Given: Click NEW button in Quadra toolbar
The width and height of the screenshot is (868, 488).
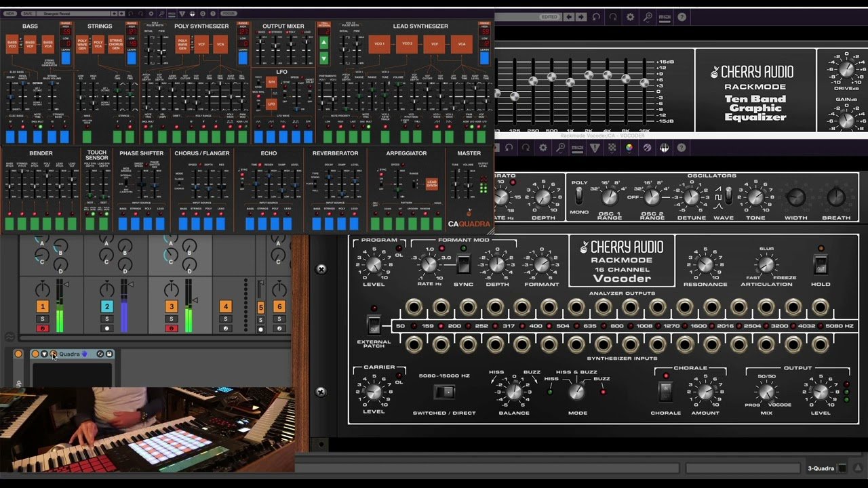Looking at the screenshot, I should (10, 13).
